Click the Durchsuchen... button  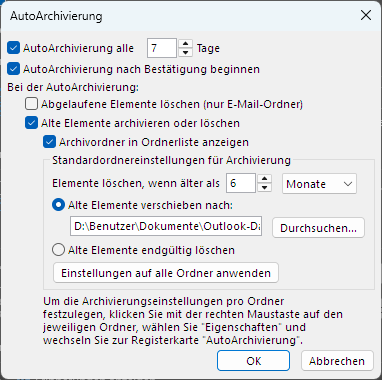pyautogui.click(x=318, y=228)
